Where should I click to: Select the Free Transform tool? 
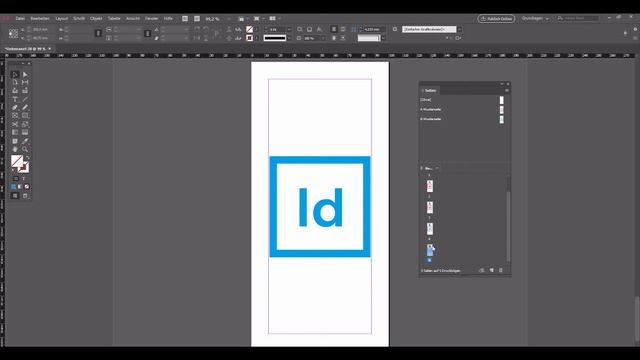[25, 124]
